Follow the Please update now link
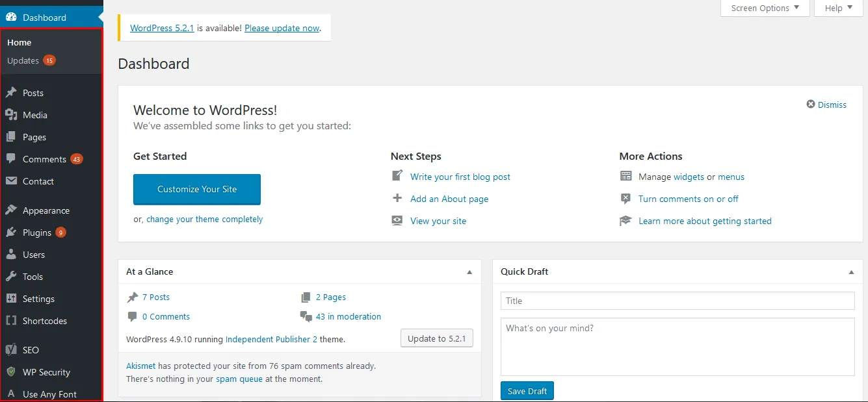Image resolution: width=868 pixels, height=402 pixels. coord(282,28)
